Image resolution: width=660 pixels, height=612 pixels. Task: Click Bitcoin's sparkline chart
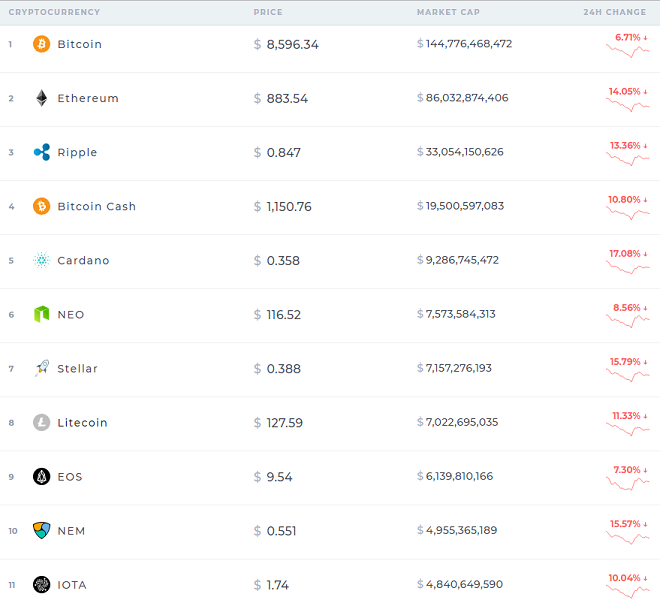(628, 51)
